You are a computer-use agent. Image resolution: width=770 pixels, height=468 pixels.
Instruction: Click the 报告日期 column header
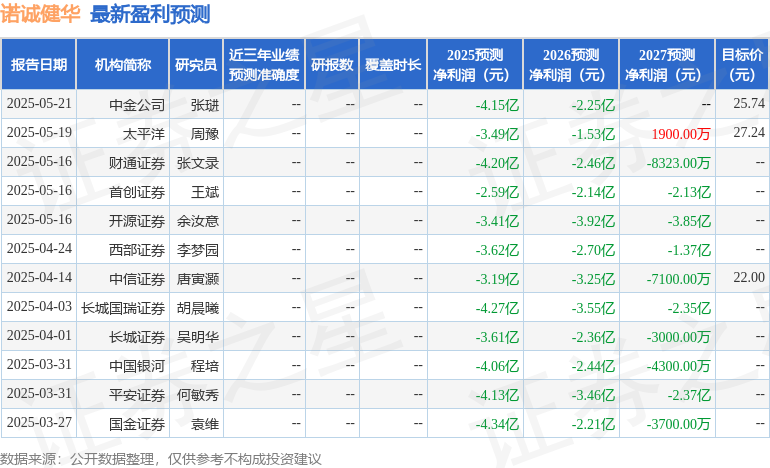click(39, 64)
